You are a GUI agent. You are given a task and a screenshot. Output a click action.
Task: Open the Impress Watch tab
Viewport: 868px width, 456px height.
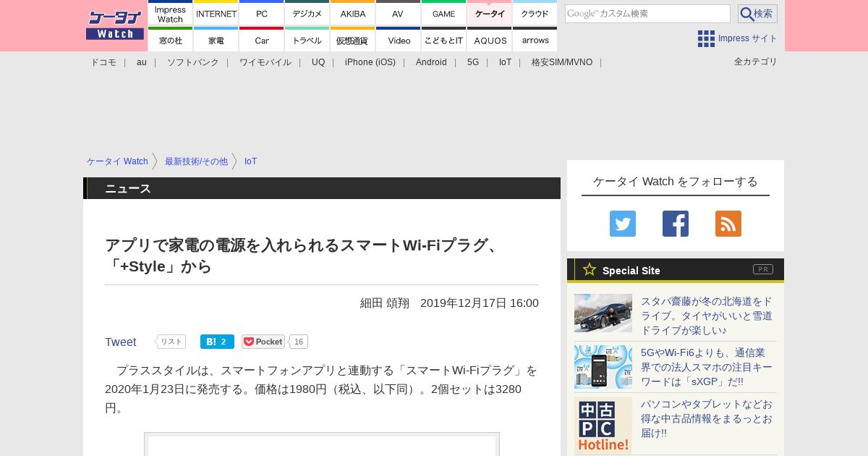[x=170, y=14]
